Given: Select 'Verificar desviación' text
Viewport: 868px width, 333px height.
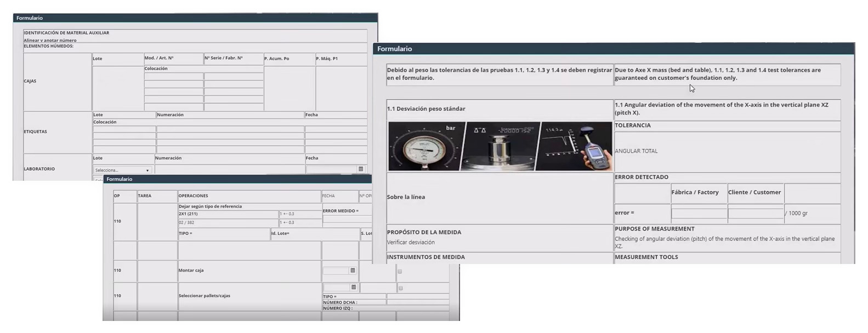Looking at the screenshot, I should (x=411, y=242).
